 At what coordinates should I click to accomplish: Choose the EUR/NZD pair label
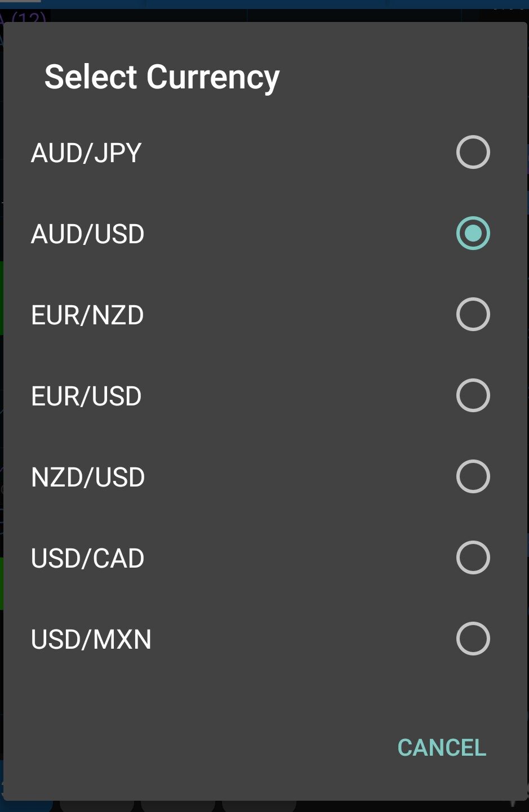click(x=87, y=315)
